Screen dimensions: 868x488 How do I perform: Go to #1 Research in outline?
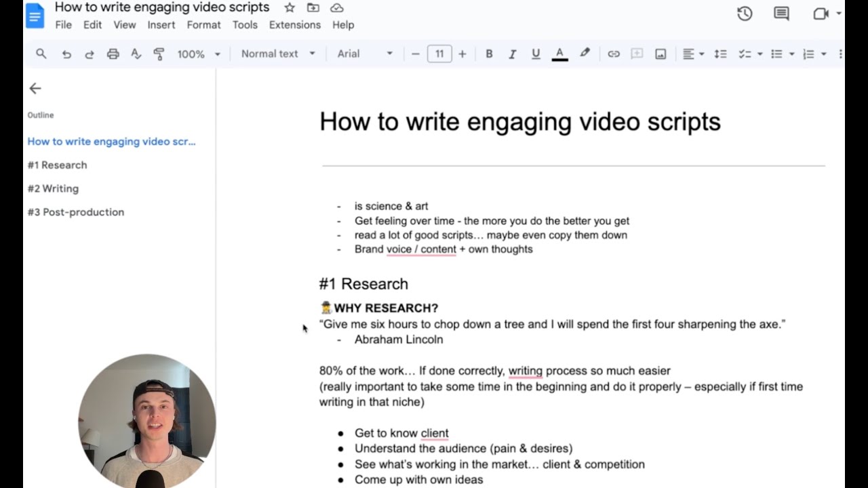pyautogui.click(x=57, y=165)
